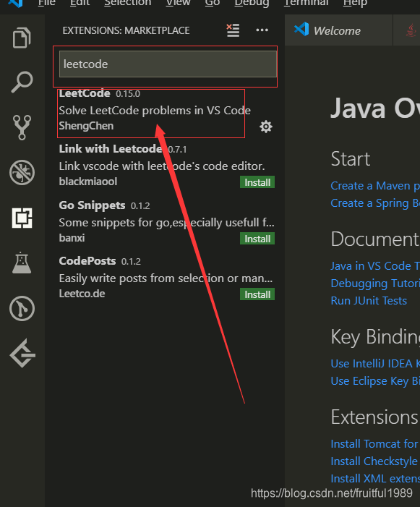Open the Create a Spring Boot link
420x507 pixels.
click(375, 203)
